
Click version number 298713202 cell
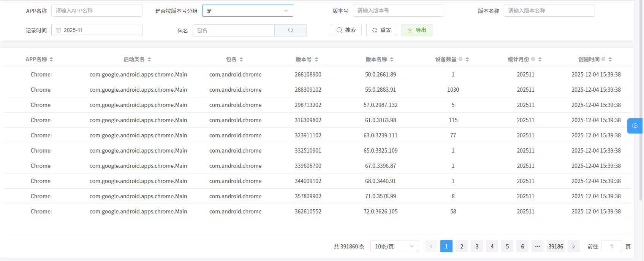point(308,105)
